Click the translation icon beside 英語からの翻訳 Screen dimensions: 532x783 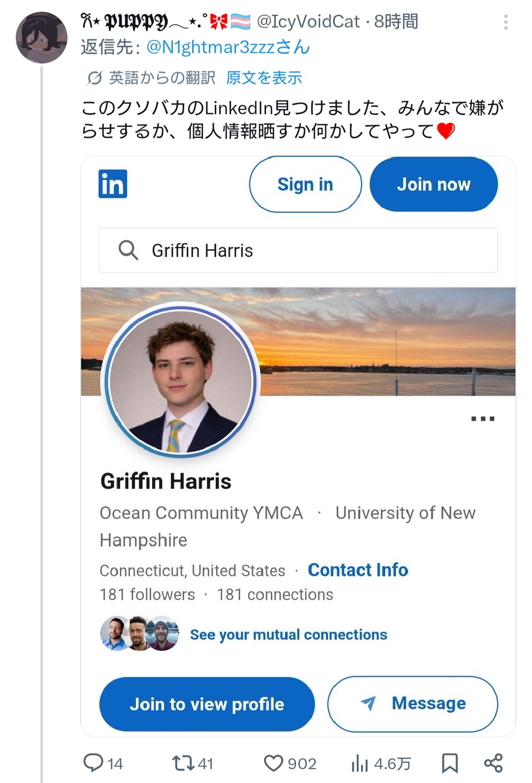(94, 78)
